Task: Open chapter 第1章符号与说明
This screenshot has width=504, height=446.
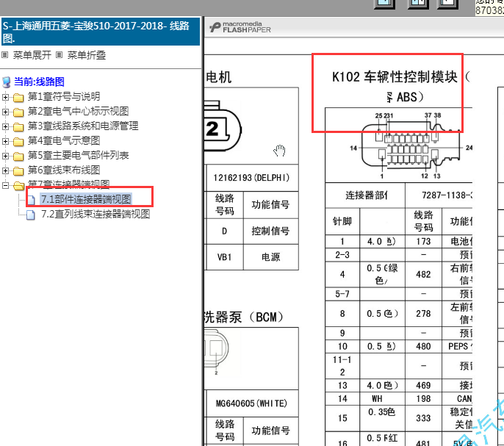Action: click(x=64, y=96)
